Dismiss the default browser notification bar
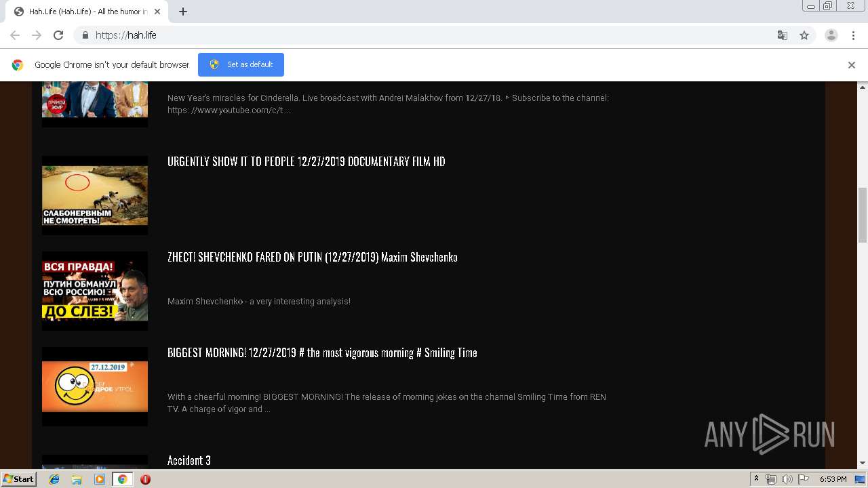Screen dimensions: 868x488 coord(851,65)
